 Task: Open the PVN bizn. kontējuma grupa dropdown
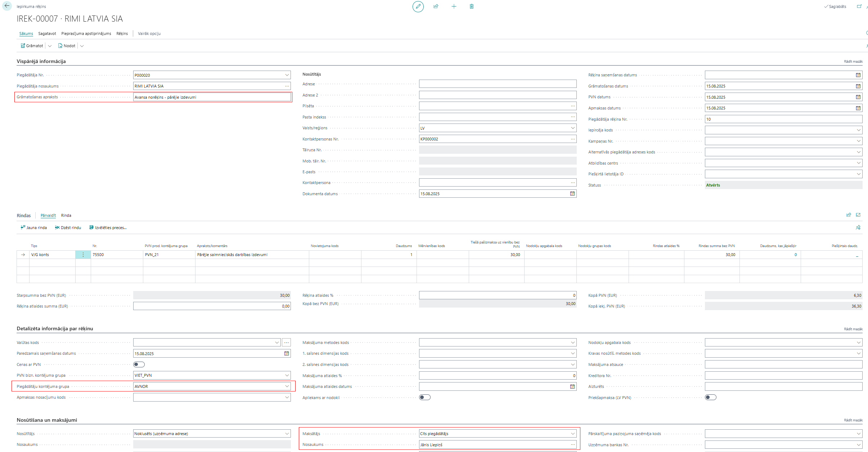point(287,375)
